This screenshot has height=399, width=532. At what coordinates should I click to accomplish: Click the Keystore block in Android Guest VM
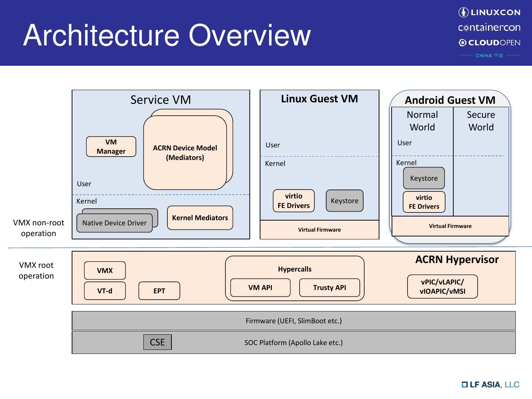(x=424, y=178)
